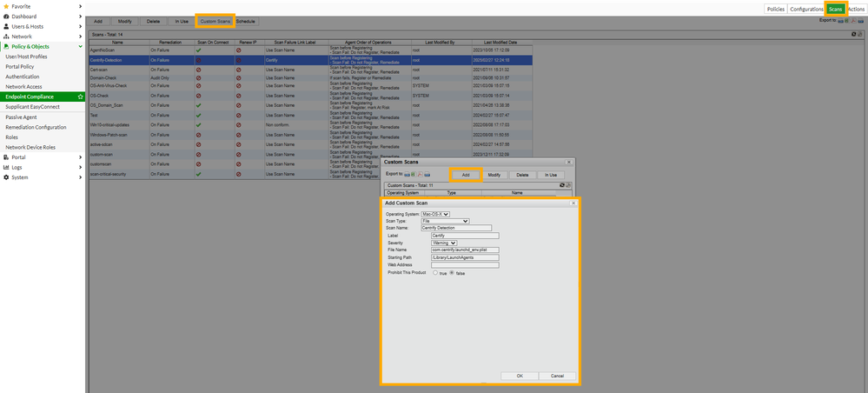
Task: Click the Scan Name input field
Action: click(x=456, y=228)
